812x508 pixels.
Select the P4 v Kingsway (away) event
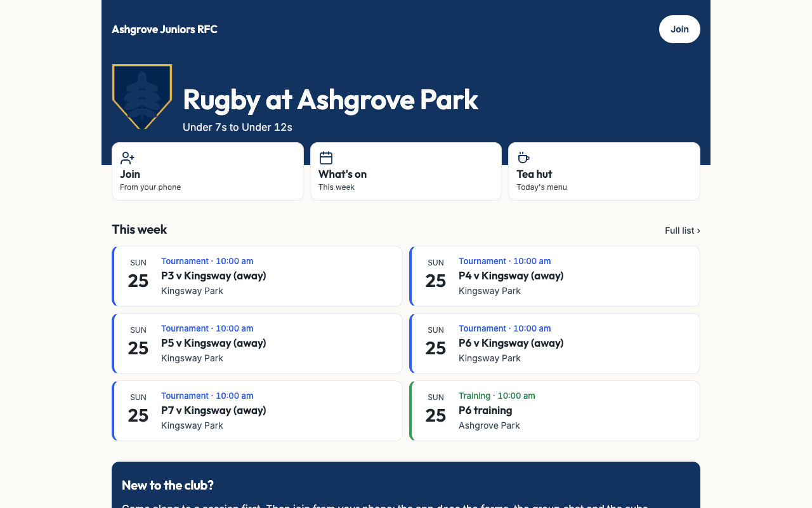point(554,276)
